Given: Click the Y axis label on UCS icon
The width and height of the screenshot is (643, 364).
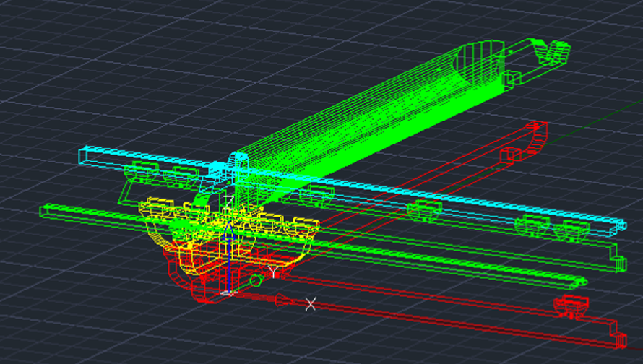Looking at the screenshot, I should pyautogui.click(x=273, y=272).
